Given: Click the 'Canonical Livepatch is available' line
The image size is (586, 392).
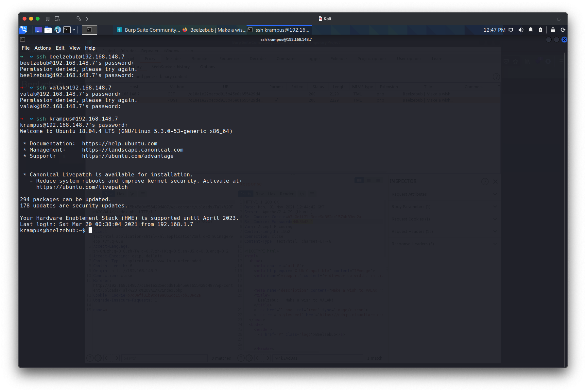Looking at the screenshot, I should (108, 175).
